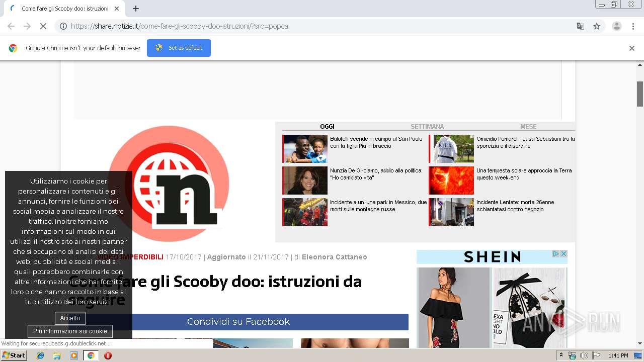This screenshot has width=644, height=362.
Task: Open Opera icon in taskbar
Action: (x=108, y=355)
